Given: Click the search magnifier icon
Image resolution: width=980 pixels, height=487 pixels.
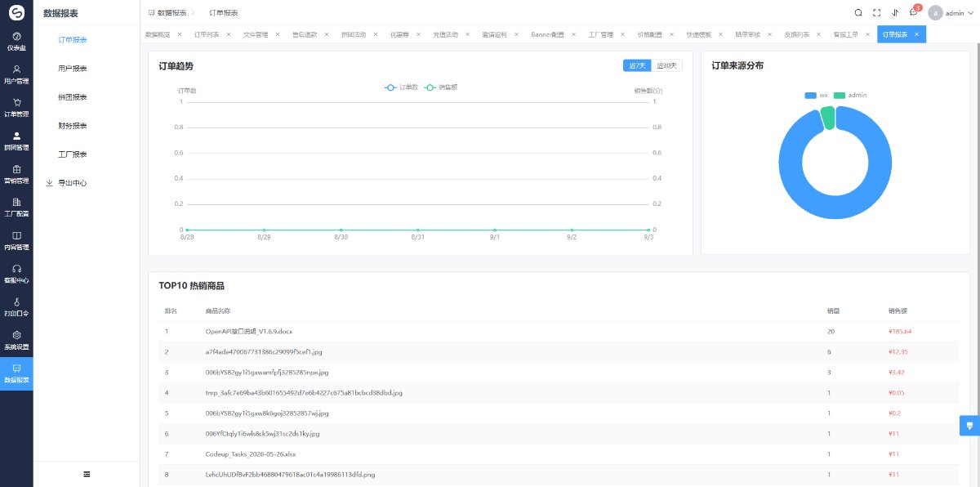Looking at the screenshot, I should click(858, 13).
